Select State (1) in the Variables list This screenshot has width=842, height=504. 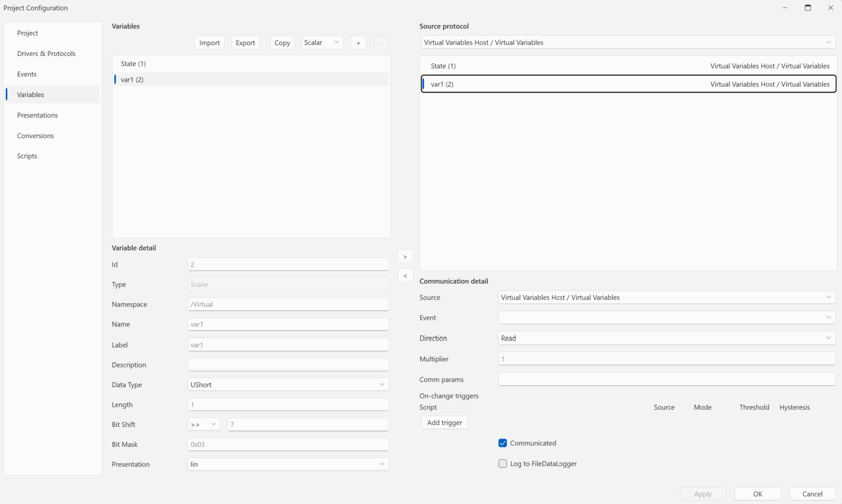click(251, 64)
